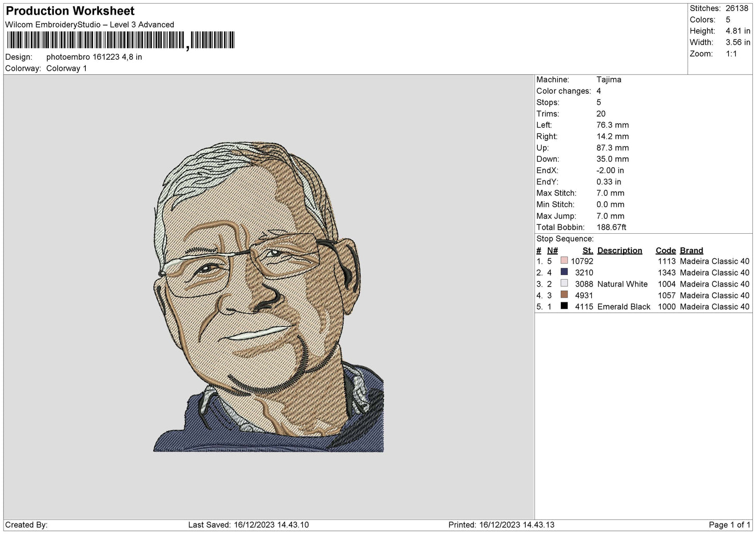This screenshot has width=756, height=534.
Task: Click 'Madeira Classic 40' brand in row 4
Action: 715,296
